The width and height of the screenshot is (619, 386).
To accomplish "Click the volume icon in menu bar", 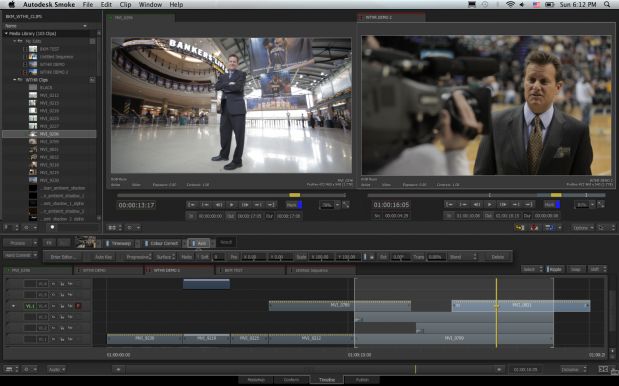I will 522,5.
